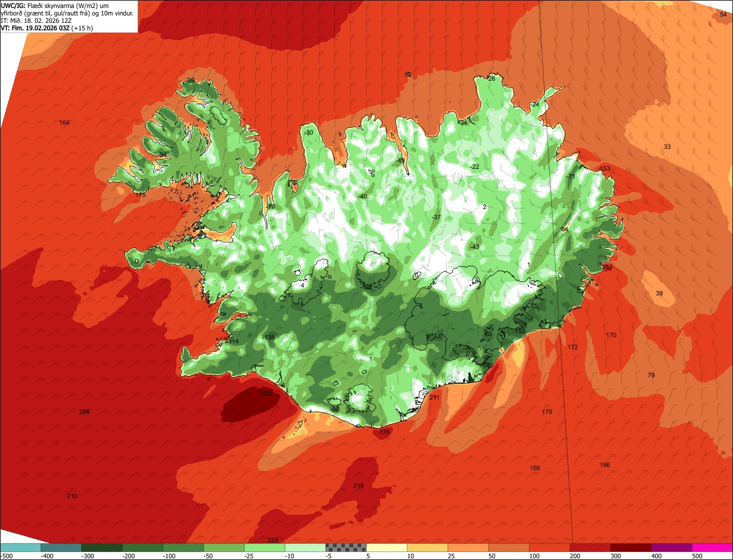The width and height of the screenshot is (733, 560).
Task: Click the '(+15 h)' forecast offset text
Action: [82, 27]
